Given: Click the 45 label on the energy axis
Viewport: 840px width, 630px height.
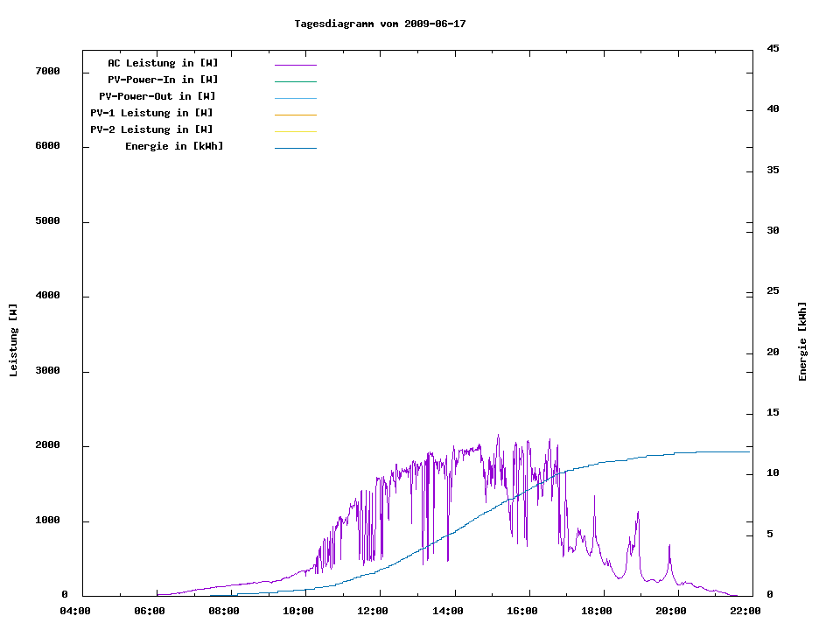Looking at the screenshot, I should pos(773,48).
